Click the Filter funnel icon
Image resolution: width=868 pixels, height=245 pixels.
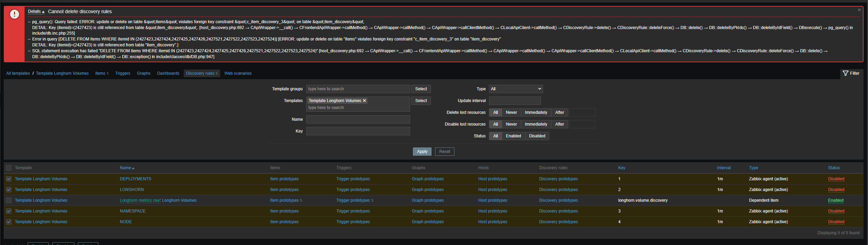coord(846,73)
